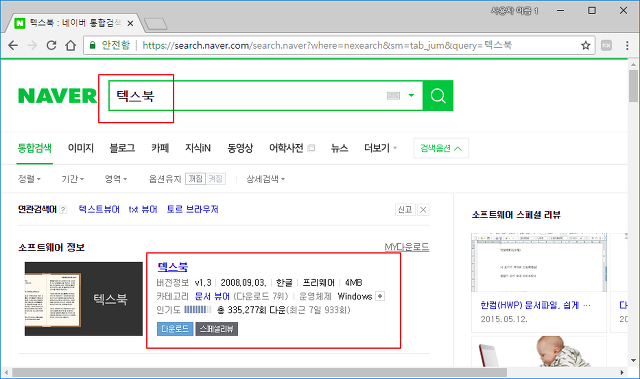Collapse the 검색옵션 panel

click(x=441, y=148)
